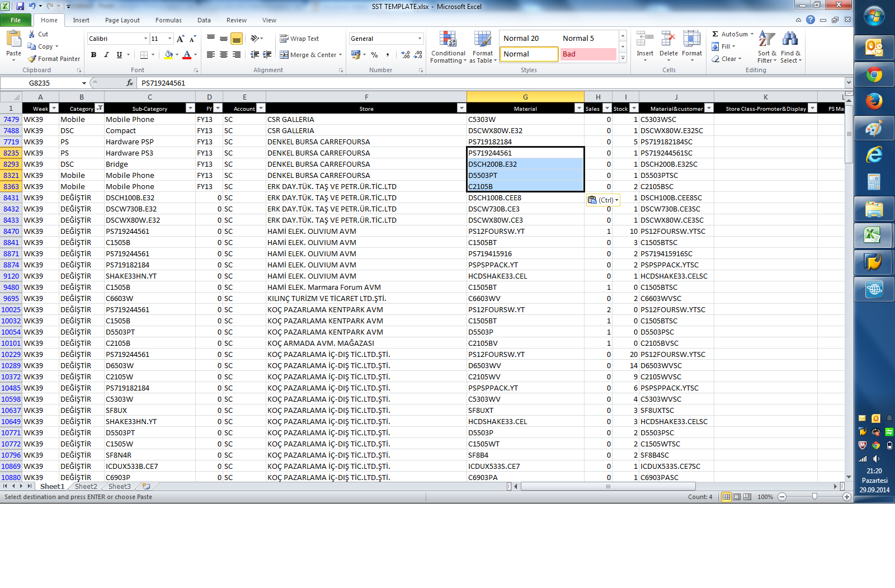This screenshot has height=588, width=895.
Task: Decrease decimal places
Action: (418, 55)
